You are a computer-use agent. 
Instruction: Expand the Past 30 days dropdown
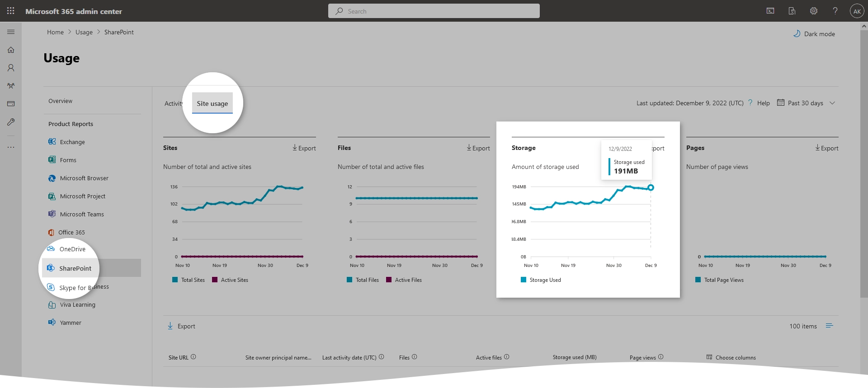coord(806,103)
